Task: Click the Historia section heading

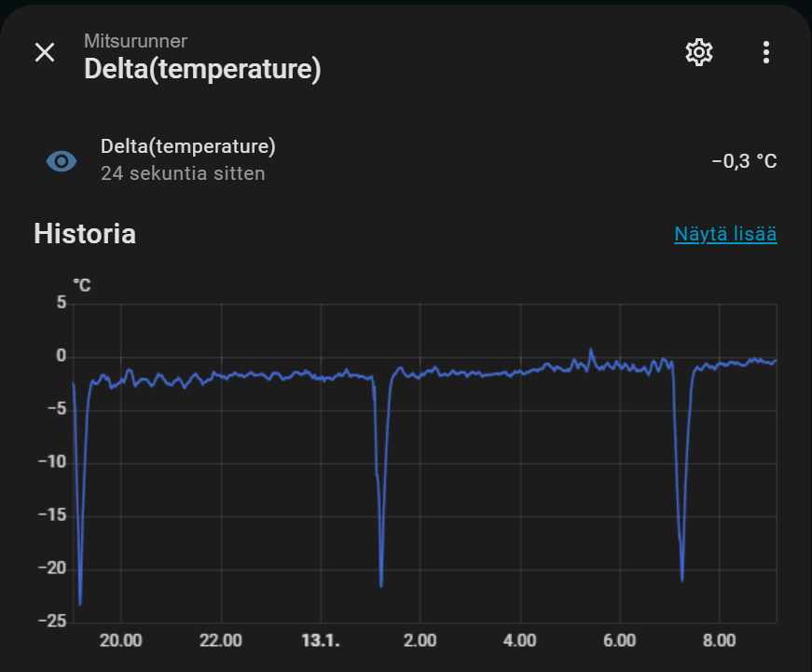Action: coord(85,234)
